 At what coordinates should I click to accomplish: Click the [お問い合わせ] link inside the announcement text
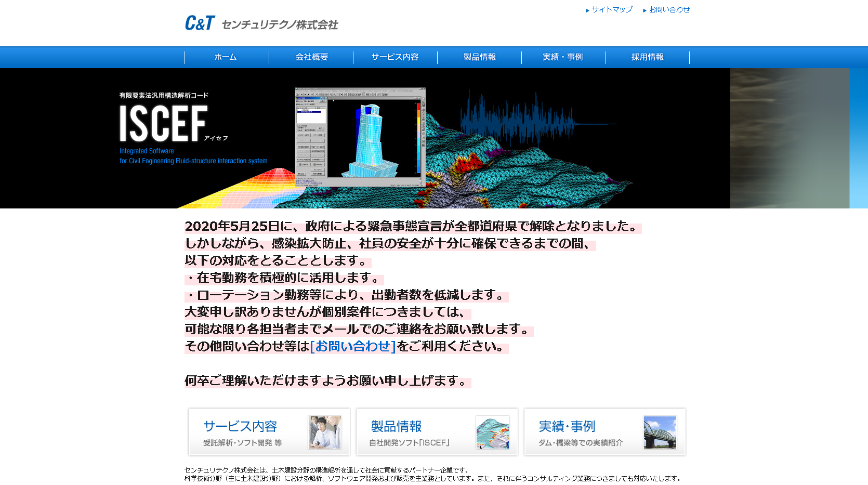[x=351, y=346]
